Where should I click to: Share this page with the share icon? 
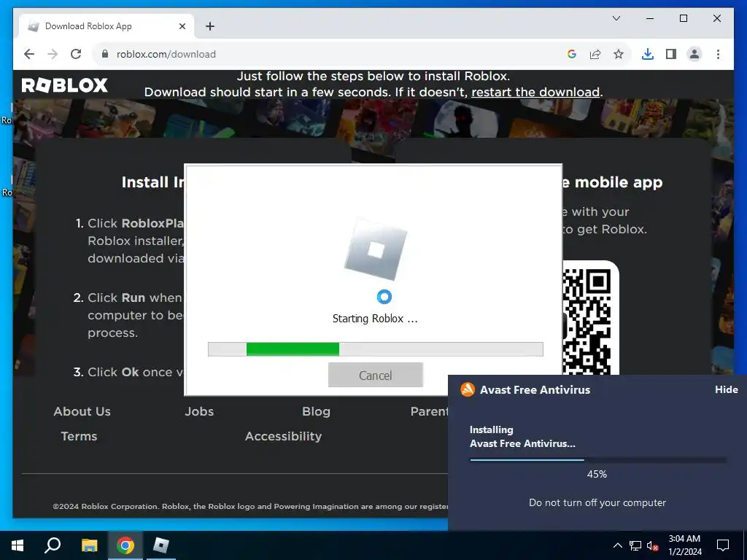click(x=595, y=54)
